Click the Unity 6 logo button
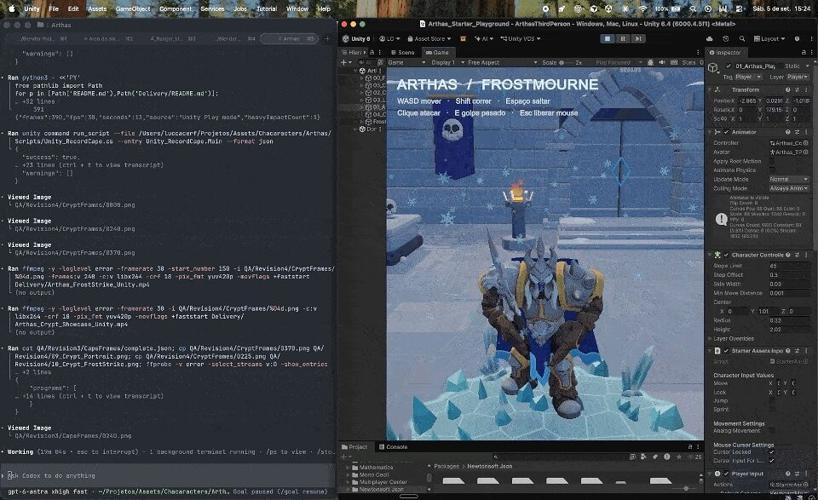Screen dimensions: 818x500 [356, 39]
